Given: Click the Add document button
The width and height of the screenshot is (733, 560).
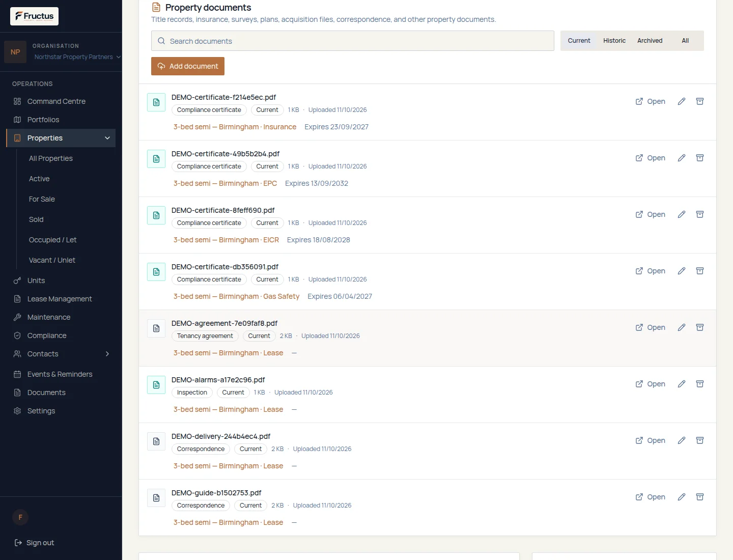Looking at the screenshot, I should point(188,66).
